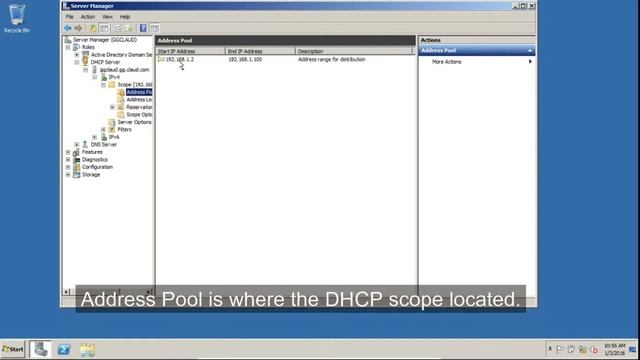The height and width of the screenshot is (360, 640).
Task: Sort by Description column header
Action: 354,51
